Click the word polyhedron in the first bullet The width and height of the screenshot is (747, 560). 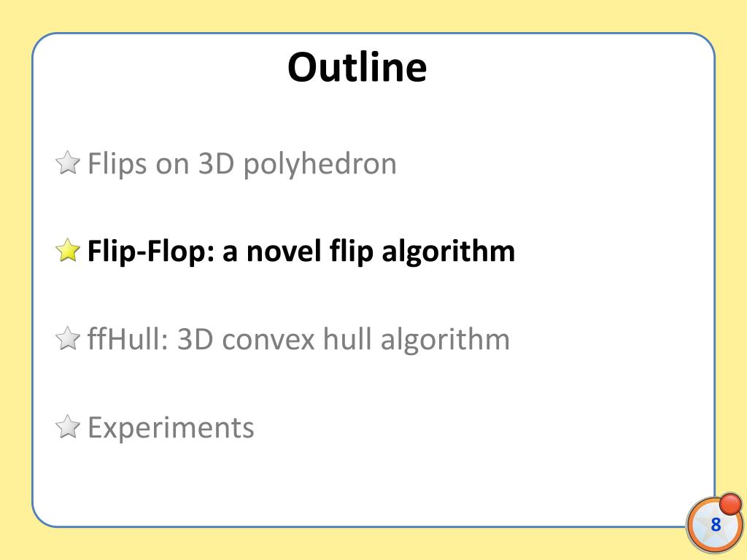coord(320,164)
